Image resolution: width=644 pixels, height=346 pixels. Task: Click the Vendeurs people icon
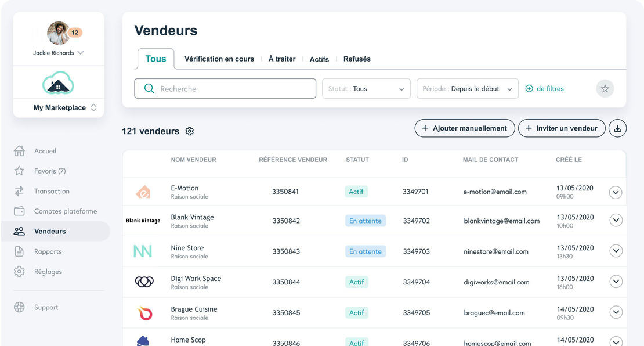19,232
